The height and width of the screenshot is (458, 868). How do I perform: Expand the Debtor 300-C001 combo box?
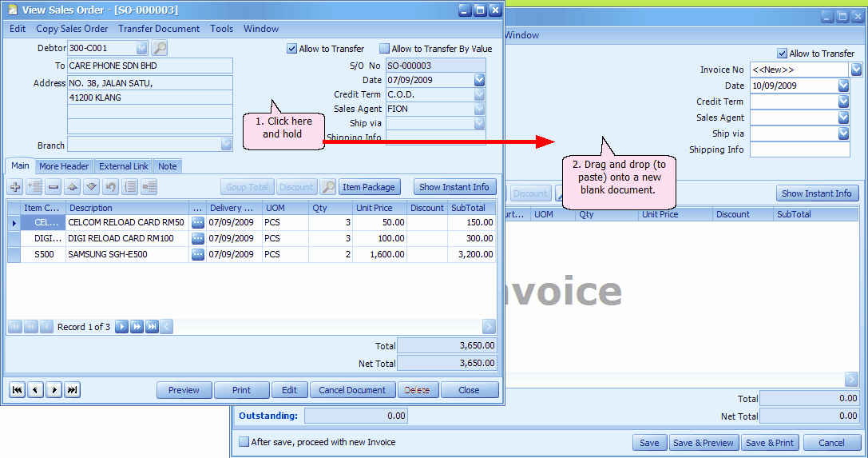click(141, 48)
